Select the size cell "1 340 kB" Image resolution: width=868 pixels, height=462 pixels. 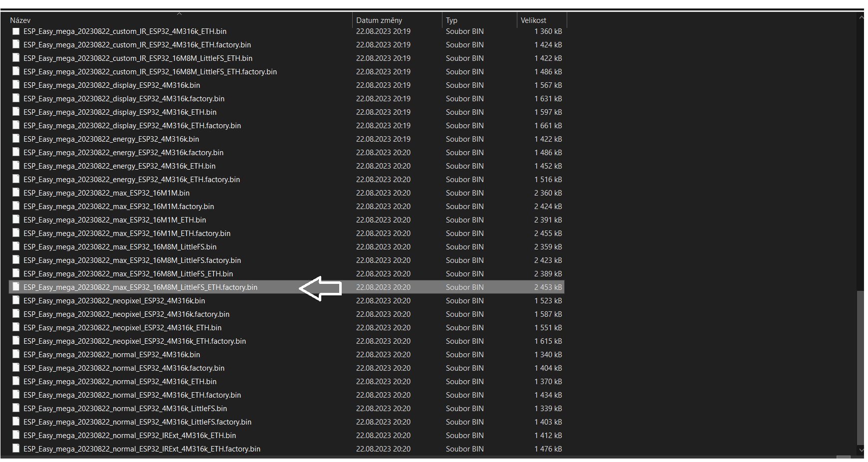pyautogui.click(x=548, y=355)
